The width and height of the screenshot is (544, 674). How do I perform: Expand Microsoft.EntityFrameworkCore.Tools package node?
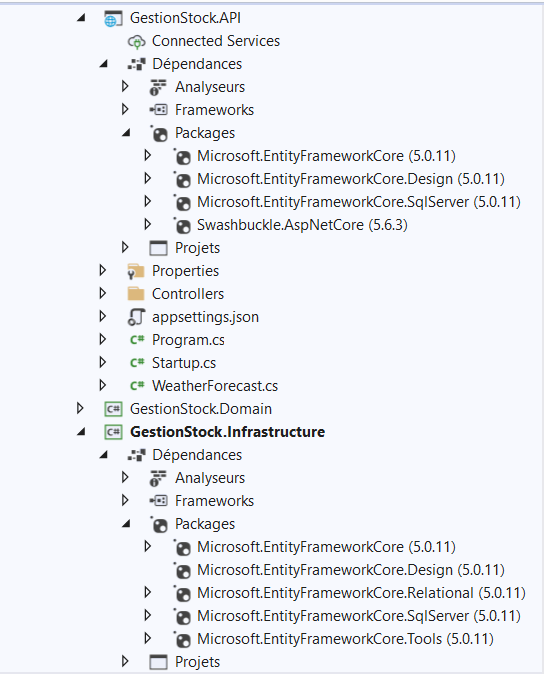tap(147, 638)
